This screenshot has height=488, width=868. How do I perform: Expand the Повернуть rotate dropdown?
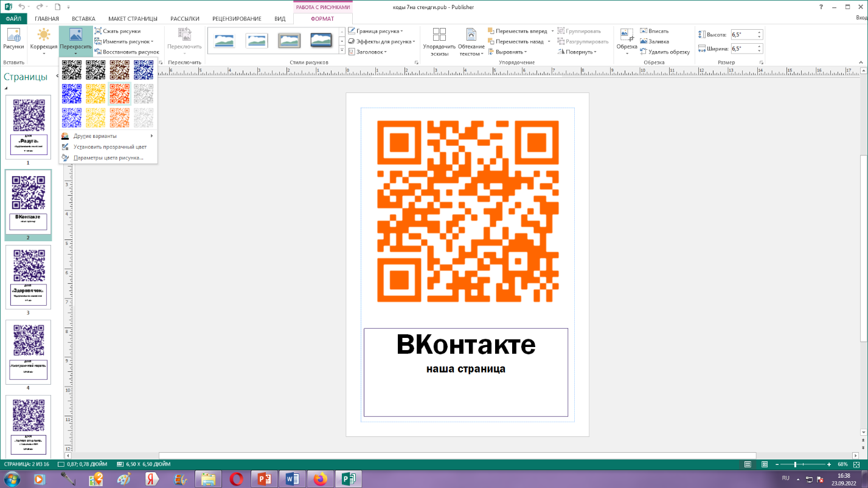[x=595, y=52]
